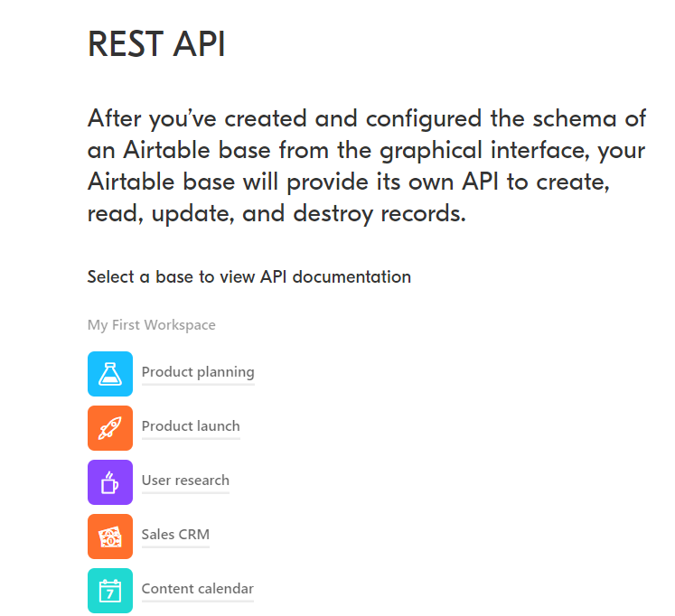
Task: Click the orange money Sales CRM icon
Action: point(110,537)
